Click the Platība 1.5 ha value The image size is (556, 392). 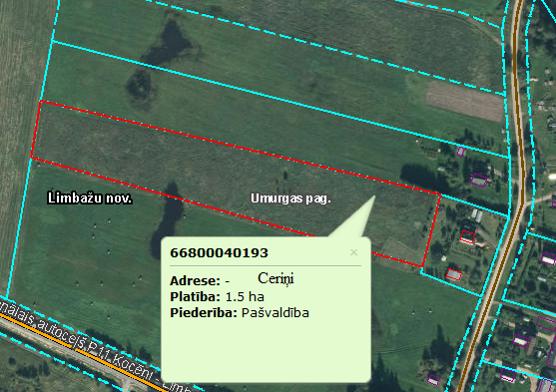pyautogui.click(x=245, y=296)
